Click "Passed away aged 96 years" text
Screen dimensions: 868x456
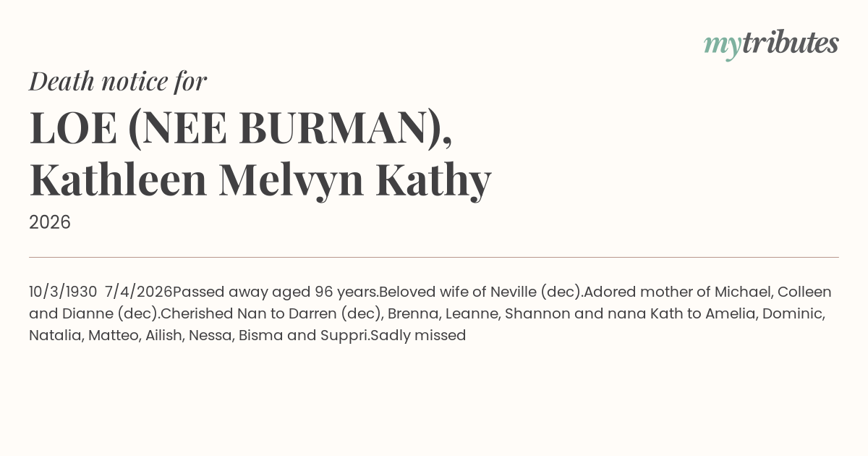click(275, 292)
